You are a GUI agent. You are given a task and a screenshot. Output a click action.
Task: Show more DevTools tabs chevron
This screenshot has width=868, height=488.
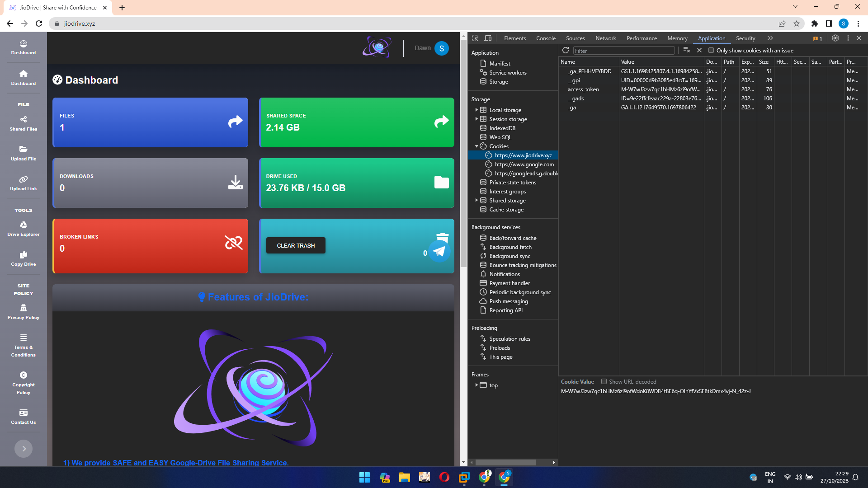[770, 38]
